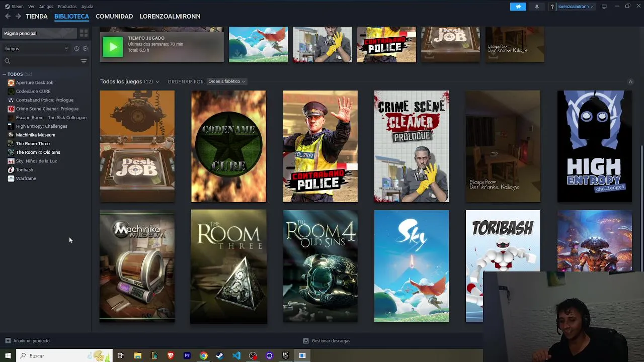The height and width of the screenshot is (362, 644).
Task: Open the Ayuda menu
Action: pyautogui.click(x=87, y=7)
